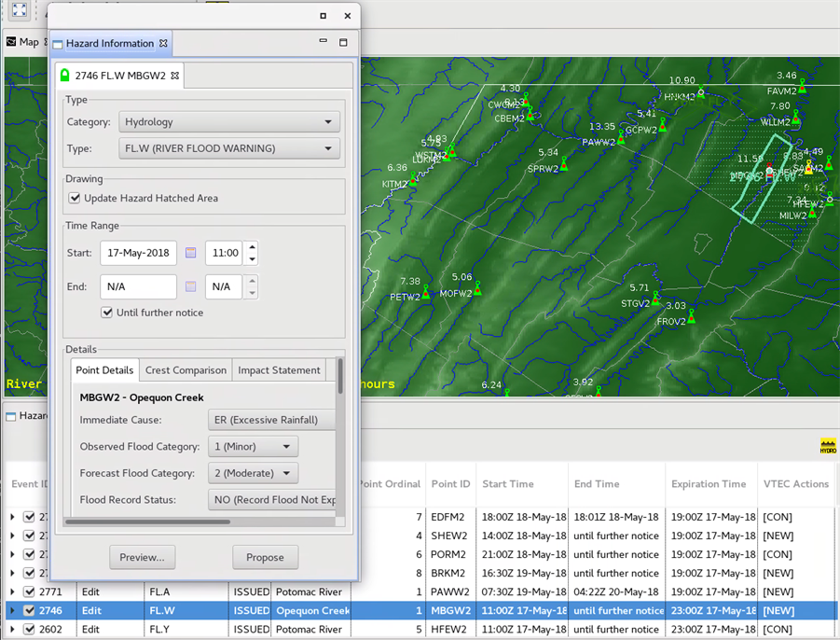Viewport: 840px width, 640px height.
Task: Open the Start date calendar picker
Action: point(191,253)
